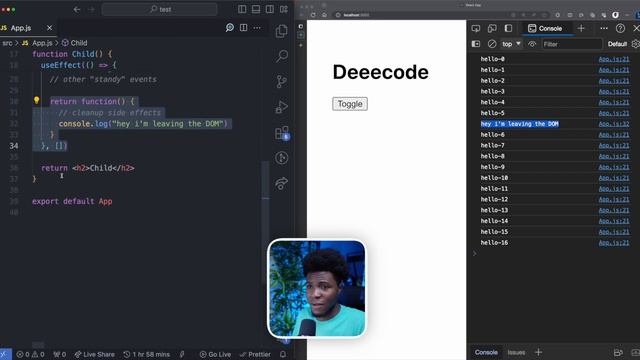The height and width of the screenshot is (360, 640).
Task: Click the Child breadcrumb symbol
Action: point(79,43)
